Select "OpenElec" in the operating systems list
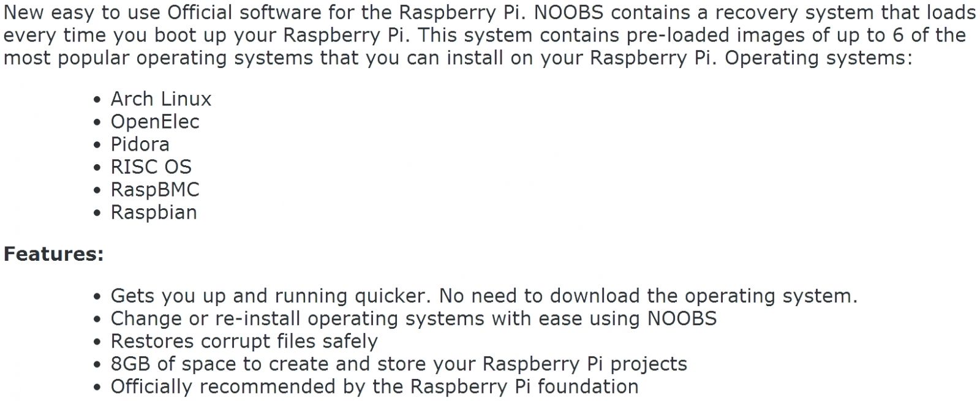The image size is (980, 401). (154, 122)
